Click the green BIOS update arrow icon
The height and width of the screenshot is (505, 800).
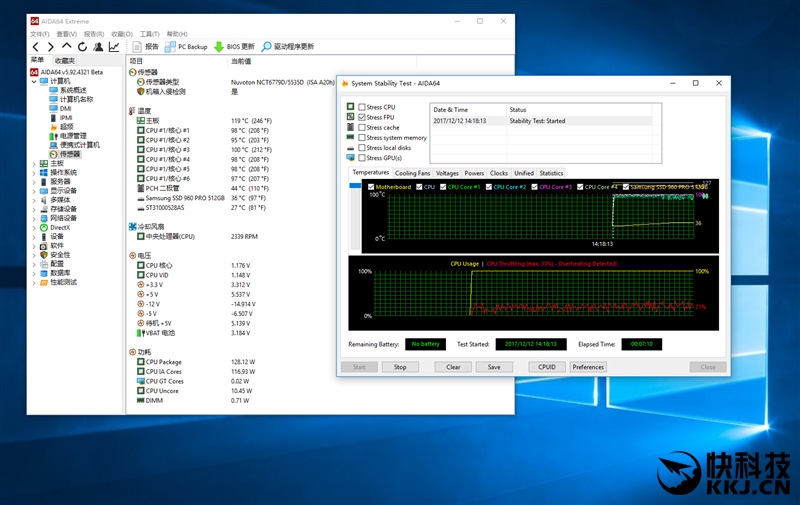(x=219, y=47)
